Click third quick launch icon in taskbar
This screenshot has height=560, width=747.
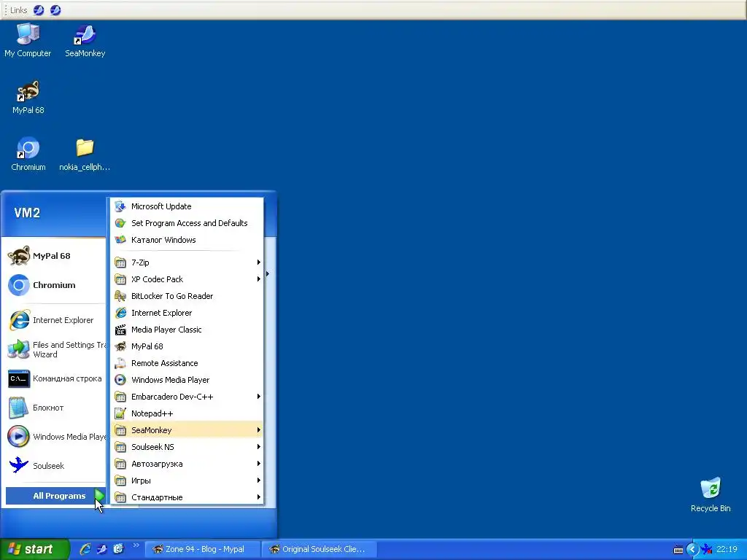118,549
